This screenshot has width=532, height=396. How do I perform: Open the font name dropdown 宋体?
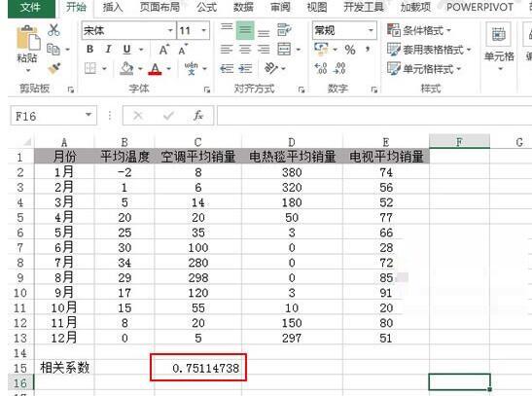129,30
